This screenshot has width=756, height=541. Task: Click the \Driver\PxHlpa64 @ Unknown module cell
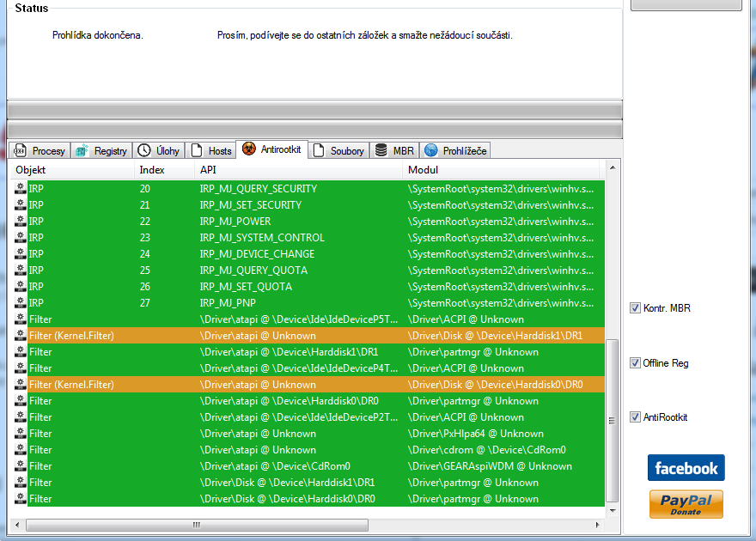tap(476, 434)
